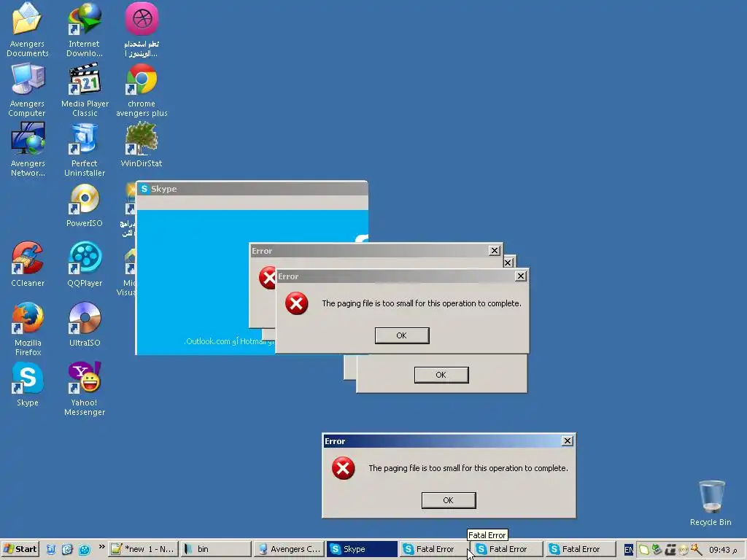Viewport: 747px width, 560px height.
Task: Click the round yellow tray icon
Action: (683, 550)
